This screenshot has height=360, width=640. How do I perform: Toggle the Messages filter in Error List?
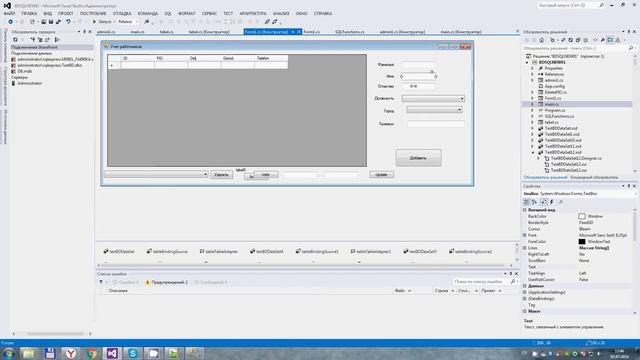coord(211,282)
